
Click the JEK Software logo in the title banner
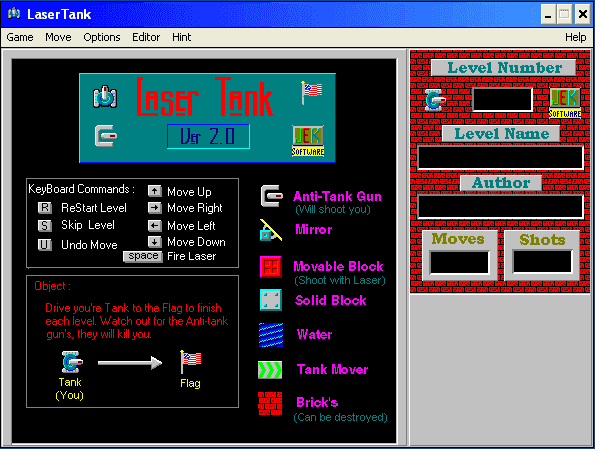pos(308,141)
